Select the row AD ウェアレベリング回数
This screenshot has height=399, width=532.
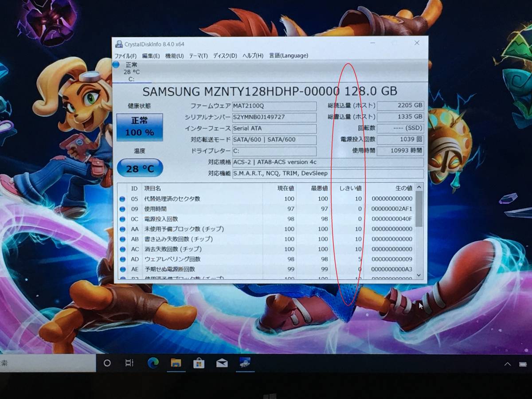coord(266,259)
